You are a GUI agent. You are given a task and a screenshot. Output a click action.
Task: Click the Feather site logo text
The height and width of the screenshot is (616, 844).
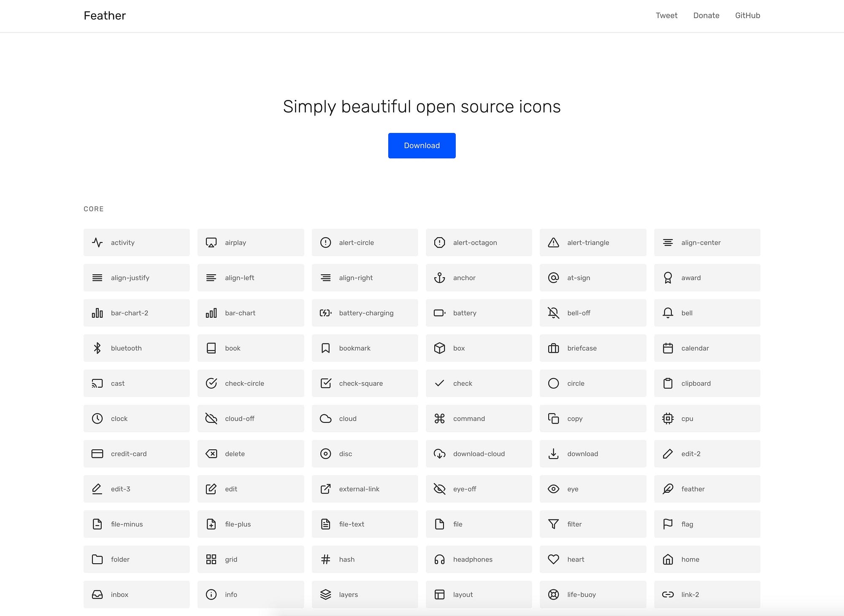click(x=105, y=16)
